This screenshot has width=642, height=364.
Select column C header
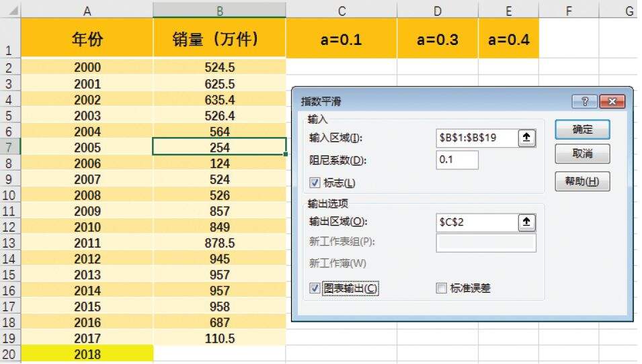[342, 11]
